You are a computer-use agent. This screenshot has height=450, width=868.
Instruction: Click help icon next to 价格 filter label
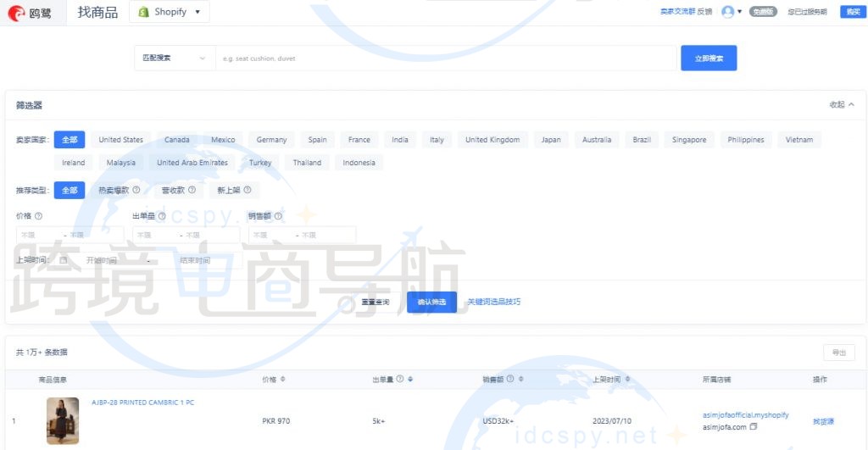[x=38, y=216]
